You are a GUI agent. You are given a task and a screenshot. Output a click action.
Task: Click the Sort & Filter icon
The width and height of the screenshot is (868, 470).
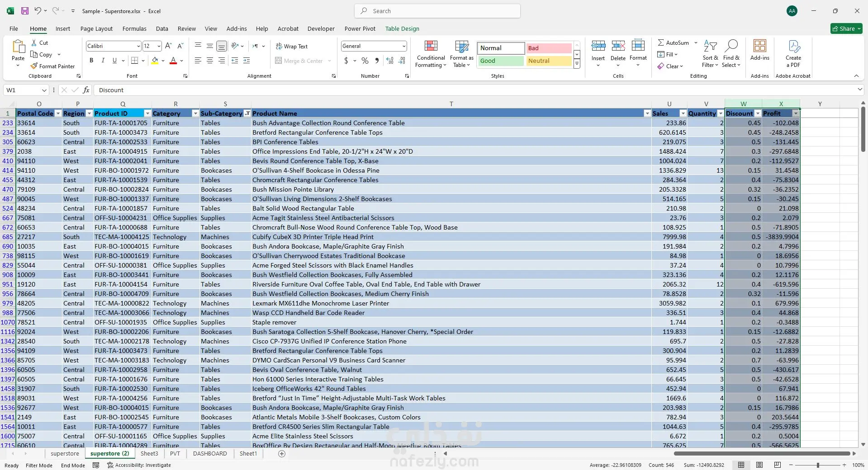pos(710,46)
